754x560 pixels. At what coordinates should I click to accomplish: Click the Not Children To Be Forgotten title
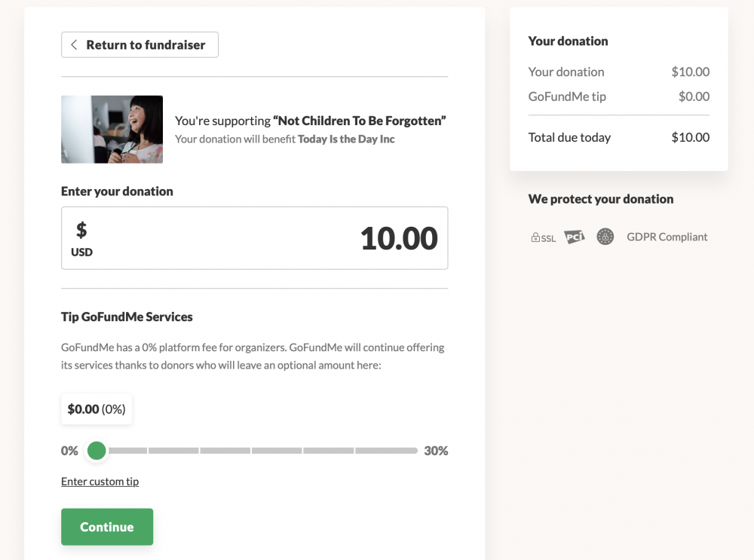(x=359, y=121)
